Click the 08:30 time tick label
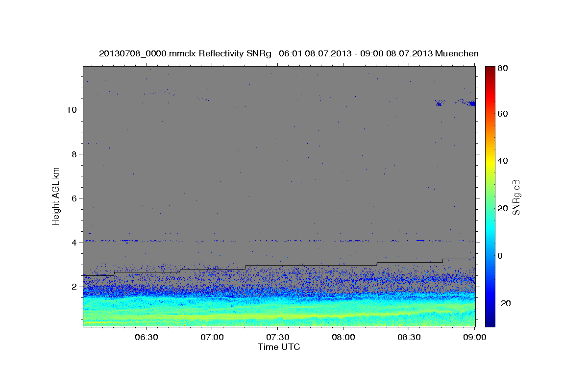This screenshot has width=588, height=392. coord(410,338)
